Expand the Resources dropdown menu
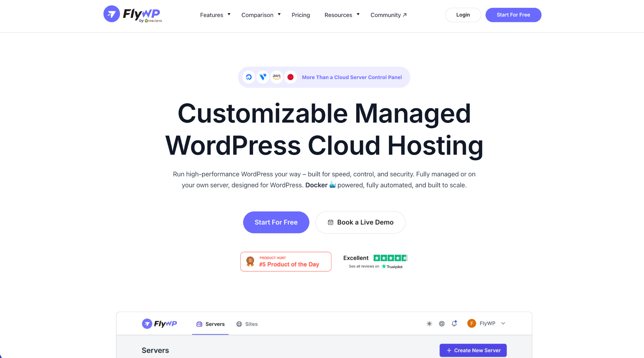This screenshot has width=644, height=358. pos(342,15)
